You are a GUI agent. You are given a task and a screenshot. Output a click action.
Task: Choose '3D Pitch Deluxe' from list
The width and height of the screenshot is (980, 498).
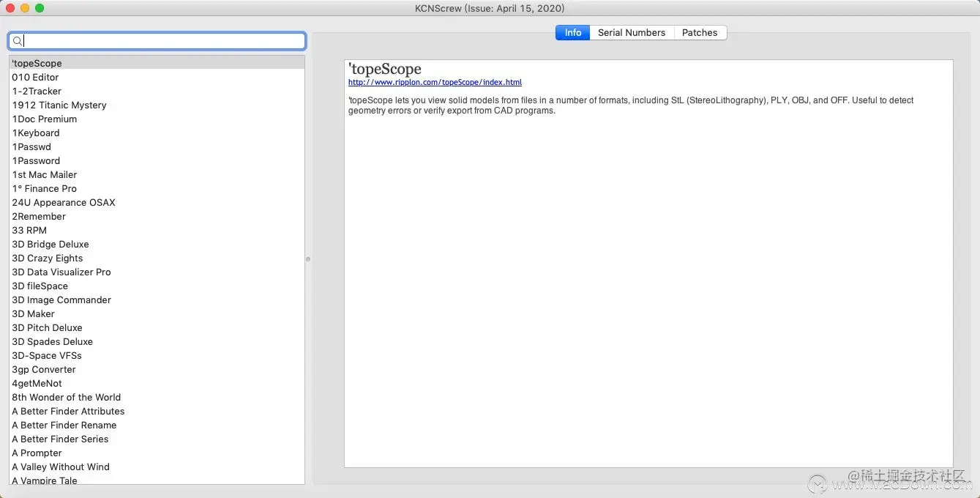157,327
